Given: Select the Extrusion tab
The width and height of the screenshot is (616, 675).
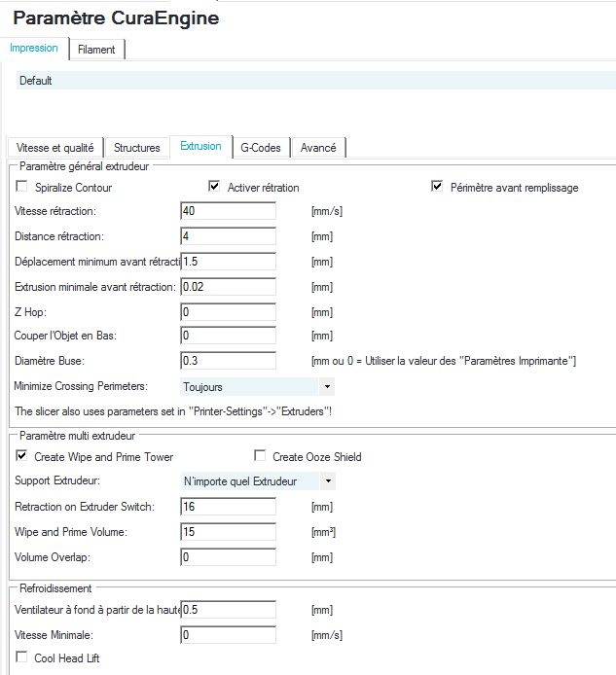Looking at the screenshot, I should (x=200, y=146).
